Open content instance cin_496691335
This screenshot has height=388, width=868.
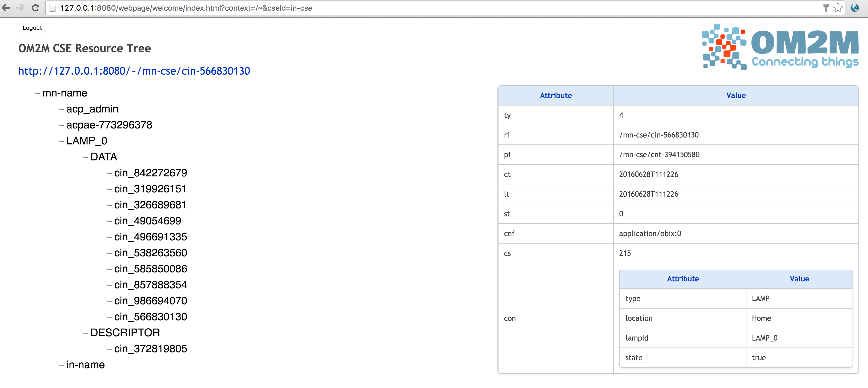point(151,237)
